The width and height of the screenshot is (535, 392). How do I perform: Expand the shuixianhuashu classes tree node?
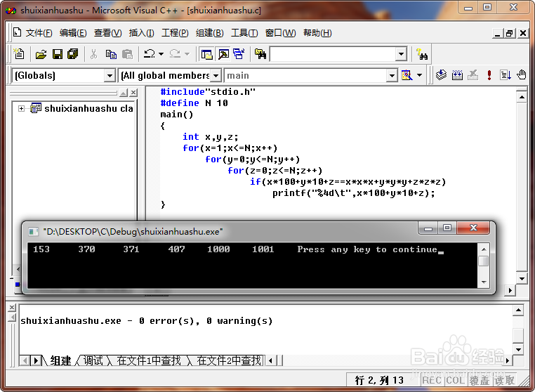[21, 109]
